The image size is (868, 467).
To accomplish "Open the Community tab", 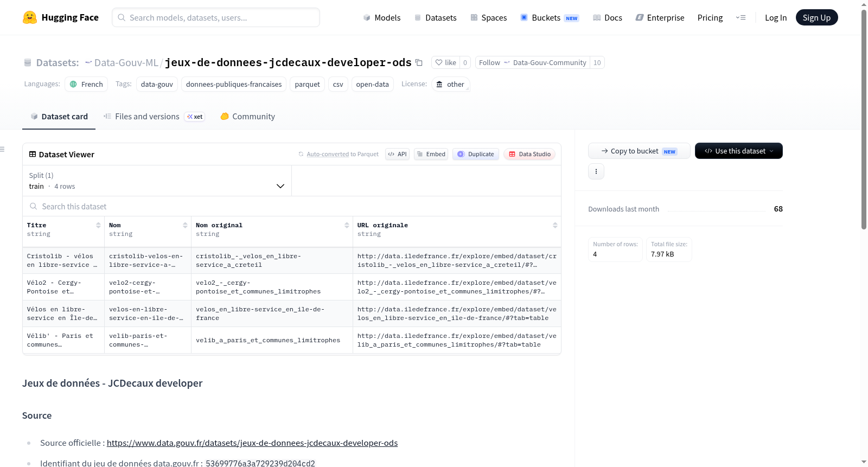I will 248,116.
